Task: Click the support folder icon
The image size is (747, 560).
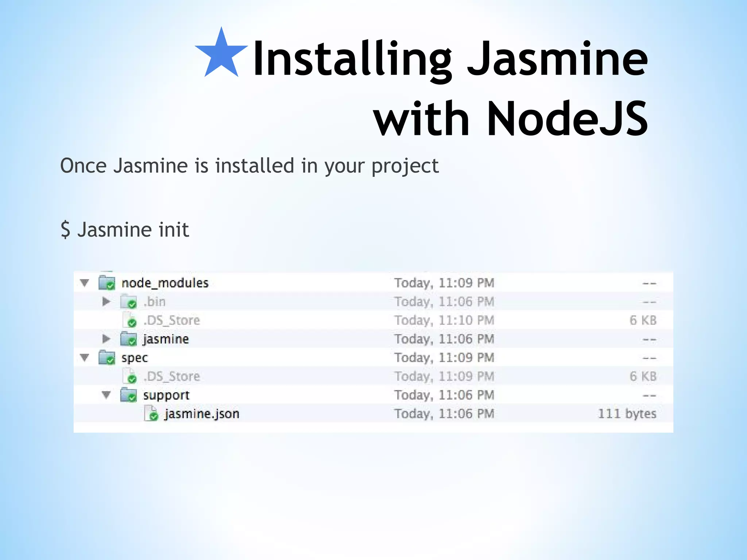Action: 128,395
